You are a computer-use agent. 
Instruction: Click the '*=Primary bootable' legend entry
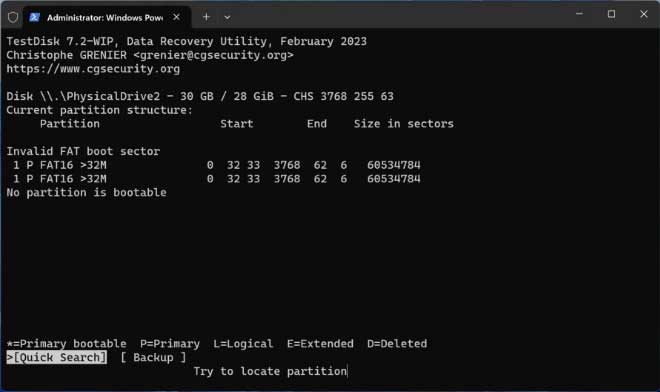point(67,344)
